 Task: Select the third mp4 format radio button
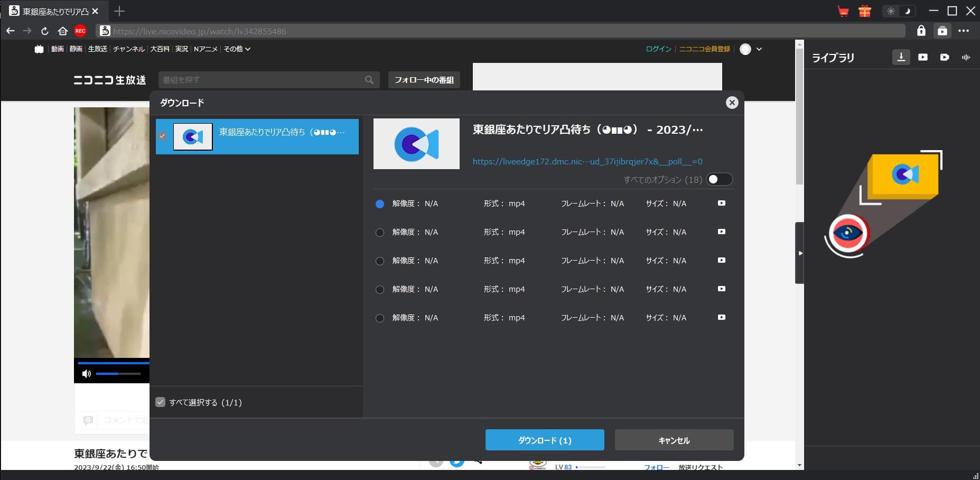tap(380, 261)
